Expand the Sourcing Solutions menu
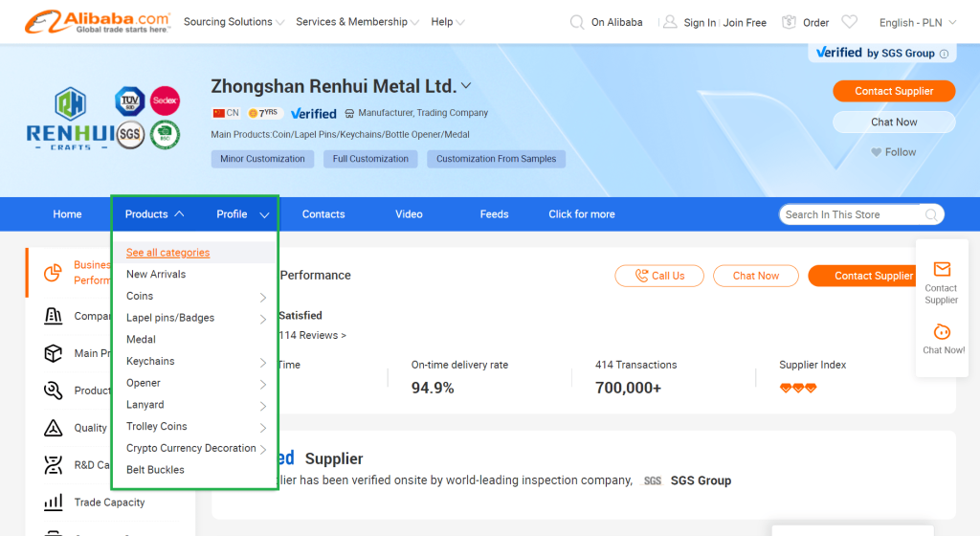This screenshot has width=980, height=536. (234, 22)
